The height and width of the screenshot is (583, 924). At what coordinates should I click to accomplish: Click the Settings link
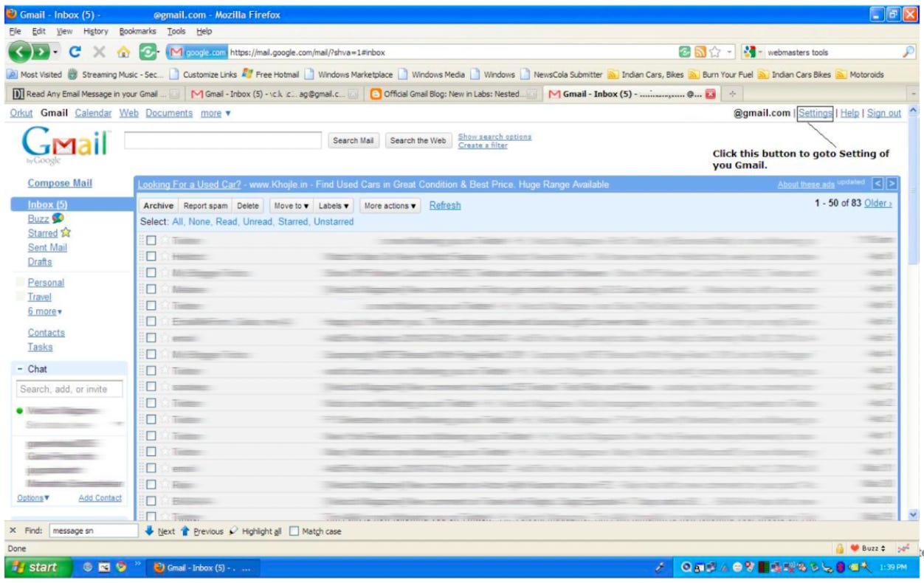tap(816, 113)
